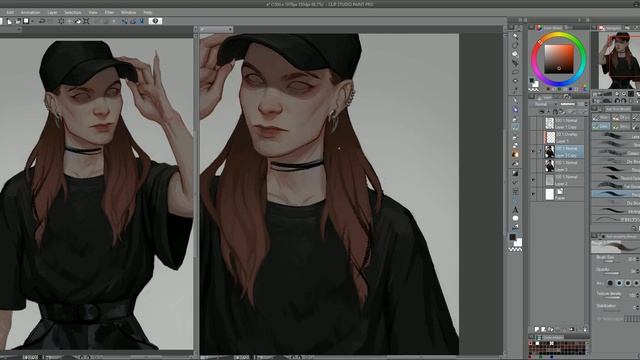Close the right canvas document tab
Viewport: 640px width, 360px height.
[230, 29]
